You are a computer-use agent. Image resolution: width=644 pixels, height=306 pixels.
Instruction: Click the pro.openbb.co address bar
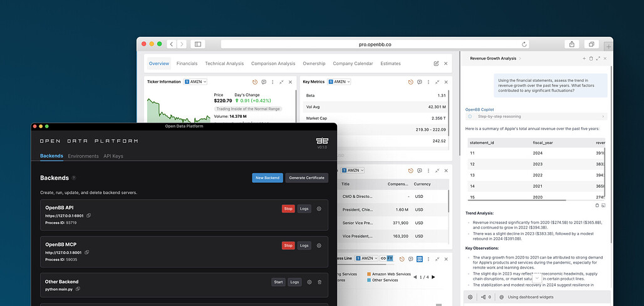click(x=375, y=44)
